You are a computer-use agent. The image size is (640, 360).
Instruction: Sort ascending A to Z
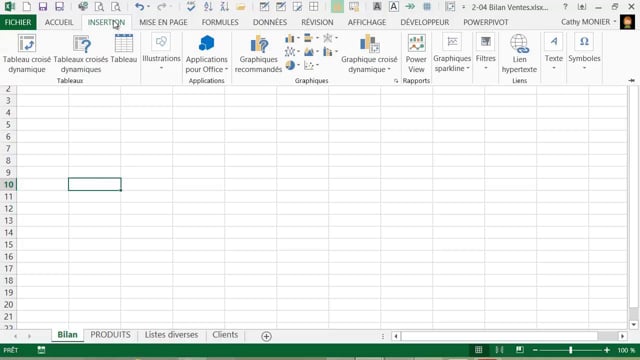(x=208, y=7)
